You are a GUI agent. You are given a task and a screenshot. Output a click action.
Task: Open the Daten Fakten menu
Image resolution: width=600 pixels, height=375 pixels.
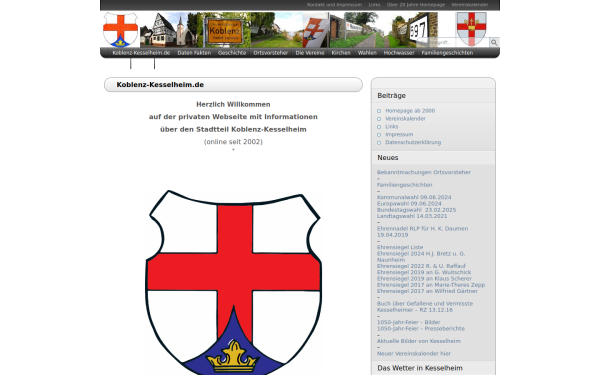pyautogui.click(x=194, y=53)
